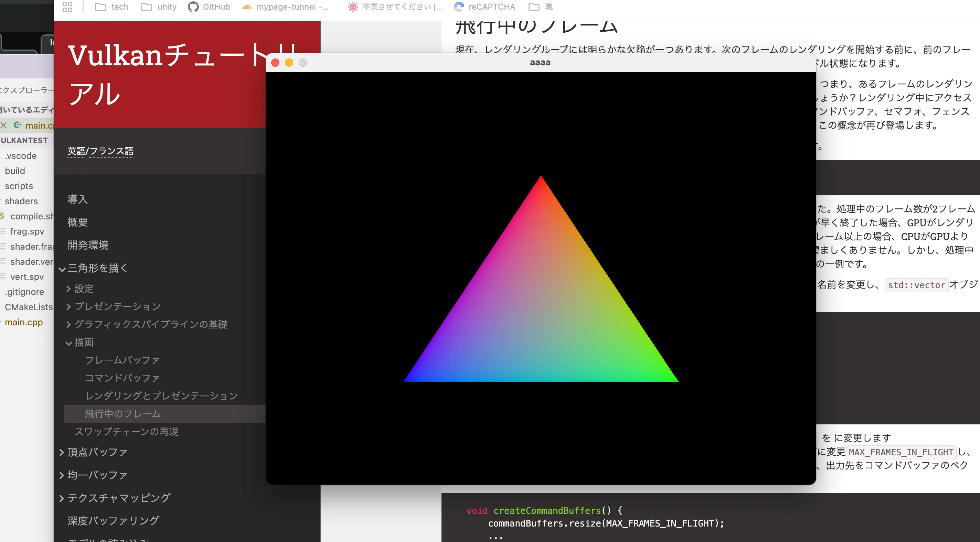Expand the 設定 section
980x542 pixels.
click(x=68, y=289)
